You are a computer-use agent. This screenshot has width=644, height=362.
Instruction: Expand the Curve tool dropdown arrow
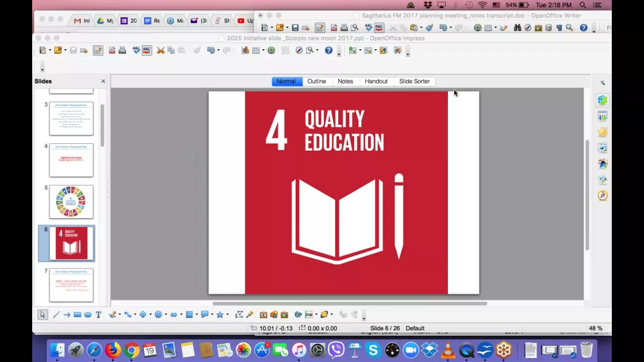click(x=119, y=315)
